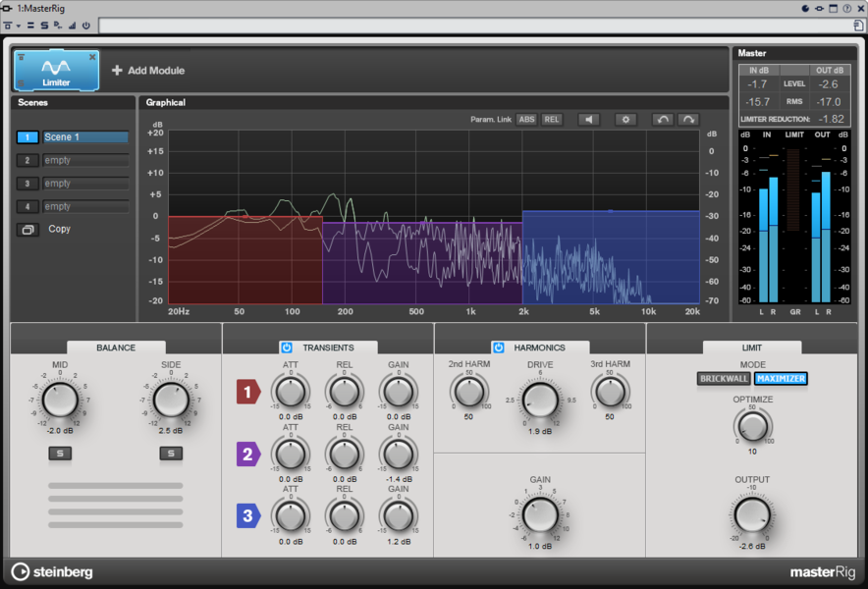Viewport: 868px width, 589px height.
Task: Click the plug-in icon beside the 1:MasterRig title
Action: click(x=7, y=8)
